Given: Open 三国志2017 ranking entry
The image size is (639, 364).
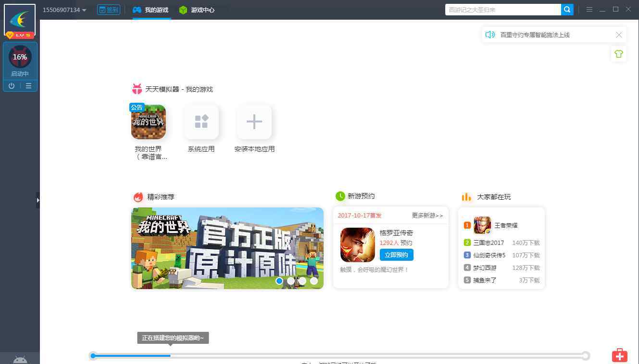Looking at the screenshot, I should [x=501, y=243].
